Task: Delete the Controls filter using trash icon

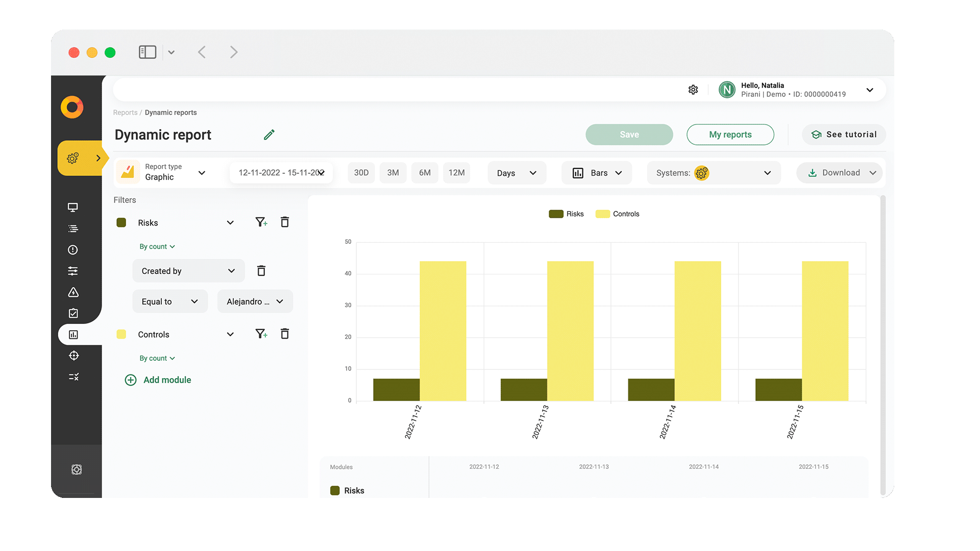Action: [x=285, y=334]
